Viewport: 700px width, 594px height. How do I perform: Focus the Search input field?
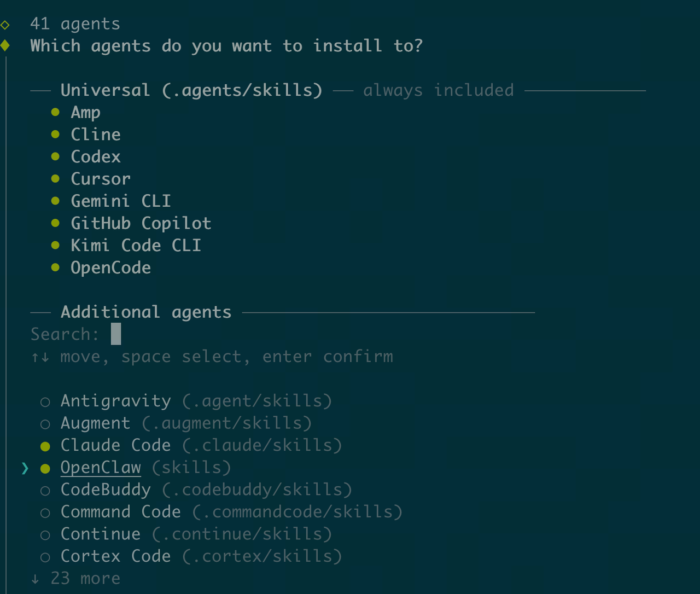click(116, 334)
